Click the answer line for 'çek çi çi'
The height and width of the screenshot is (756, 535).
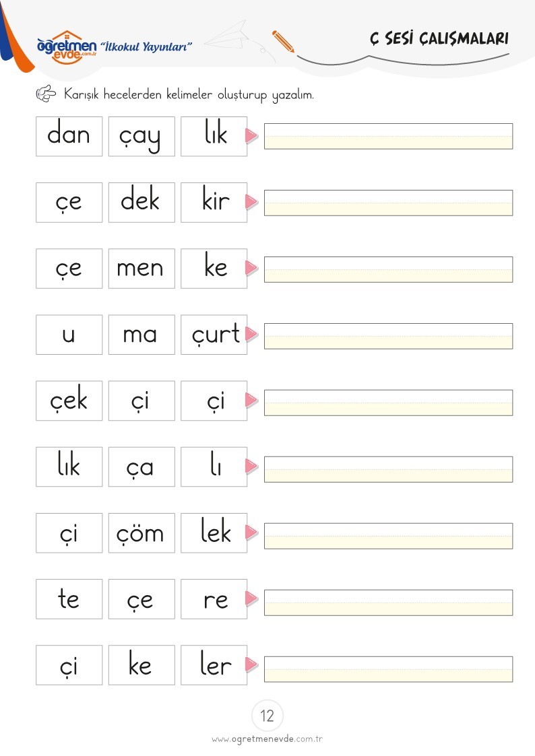388,403
